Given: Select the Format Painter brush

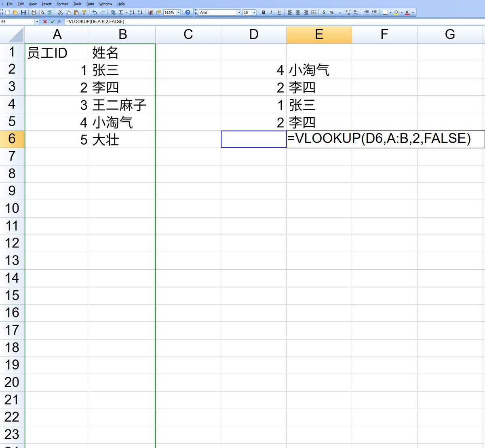Looking at the screenshot, I should tap(84, 13).
